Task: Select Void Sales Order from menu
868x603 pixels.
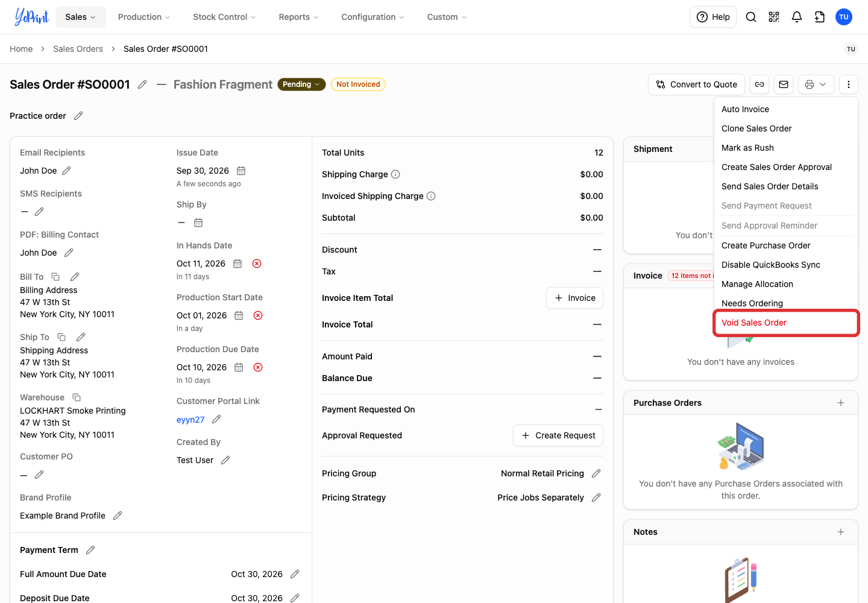Action: [786, 323]
